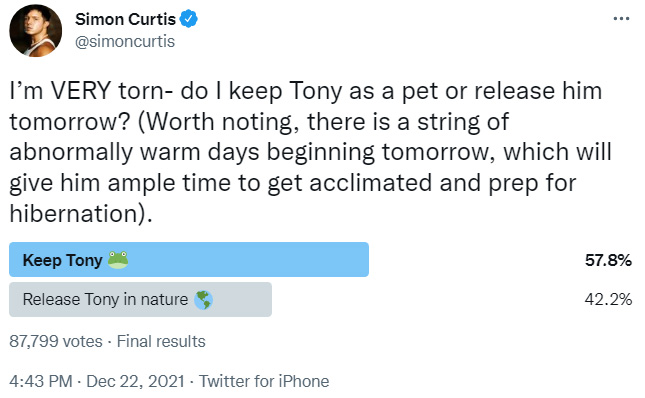Open the 4:43 PM timestamp link
The image size is (645, 398).
(x=41, y=381)
